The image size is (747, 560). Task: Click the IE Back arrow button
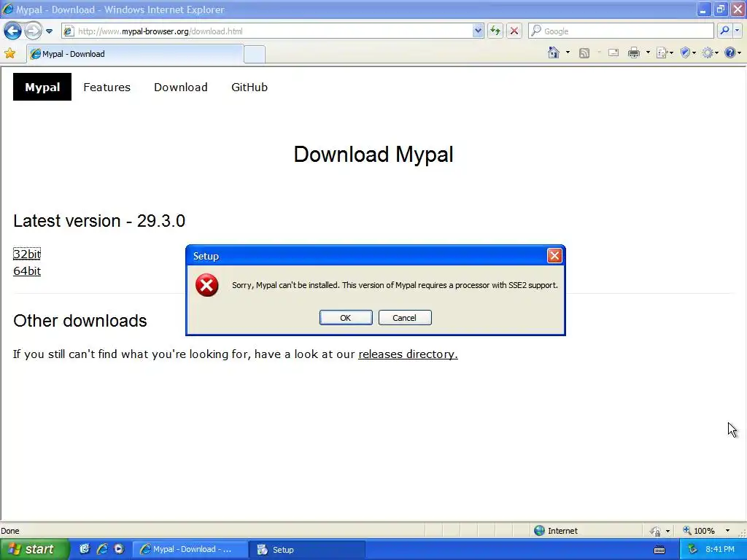(x=12, y=31)
